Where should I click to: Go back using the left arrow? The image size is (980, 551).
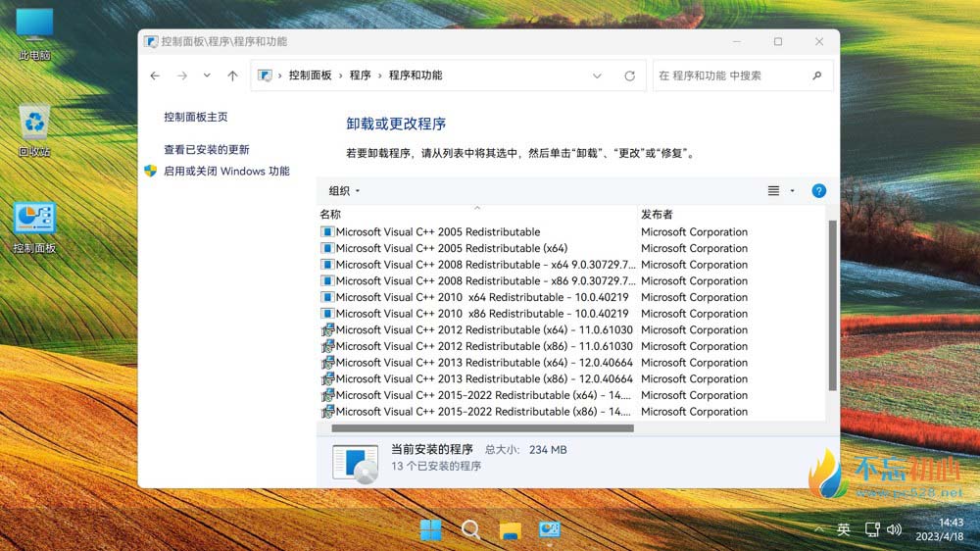coord(155,75)
